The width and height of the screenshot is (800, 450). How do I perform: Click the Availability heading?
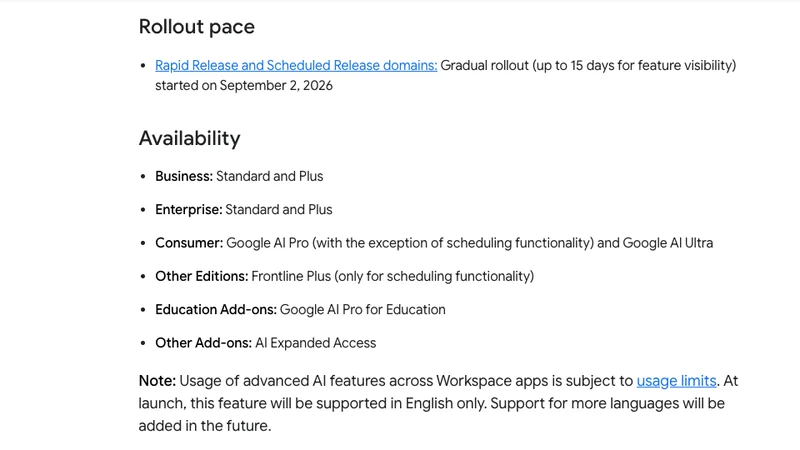click(189, 138)
